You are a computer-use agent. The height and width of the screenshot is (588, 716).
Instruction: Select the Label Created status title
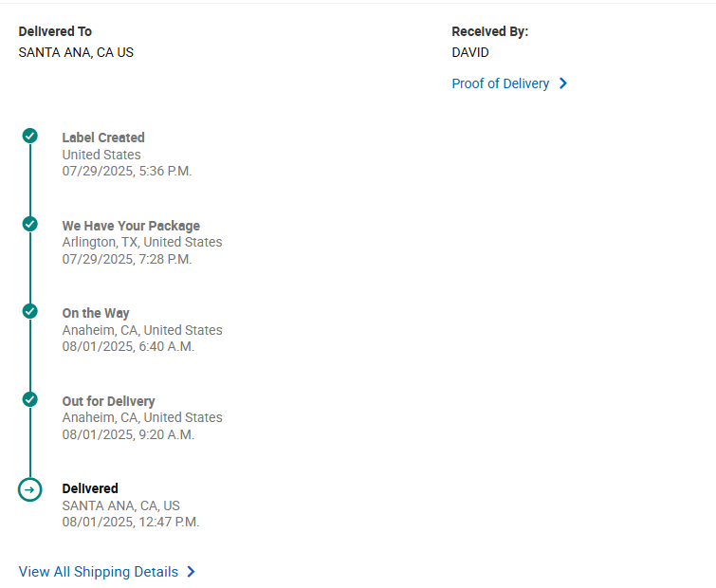coord(103,138)
